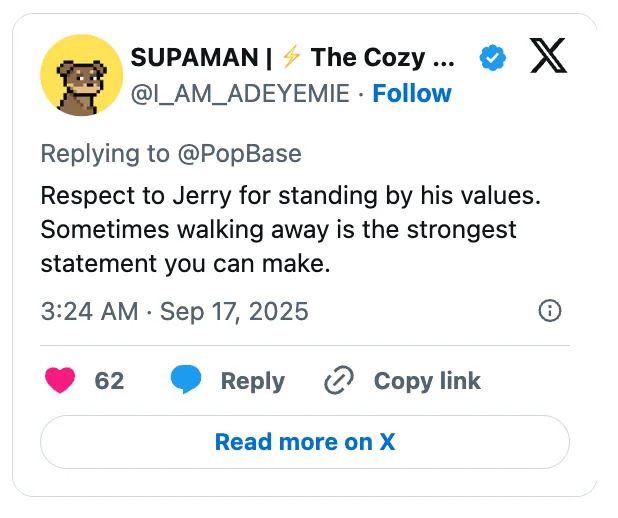Image resolution: width=618 pixels, height=518 pixels.
Task: Click the lightning bolt emoji in the name
Action: coord(291,58)
